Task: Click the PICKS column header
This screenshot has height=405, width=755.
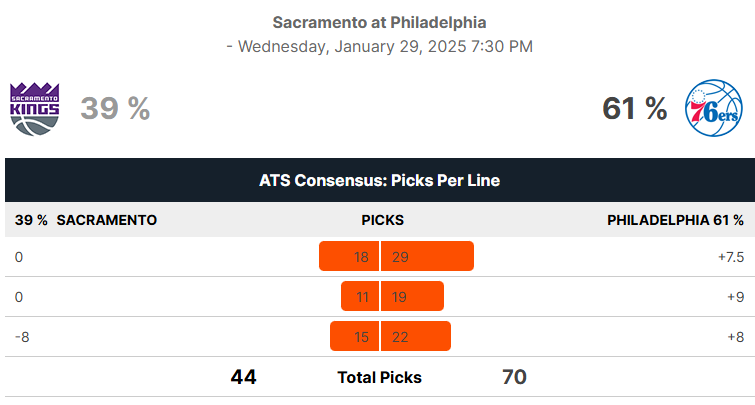Action: 383,220
